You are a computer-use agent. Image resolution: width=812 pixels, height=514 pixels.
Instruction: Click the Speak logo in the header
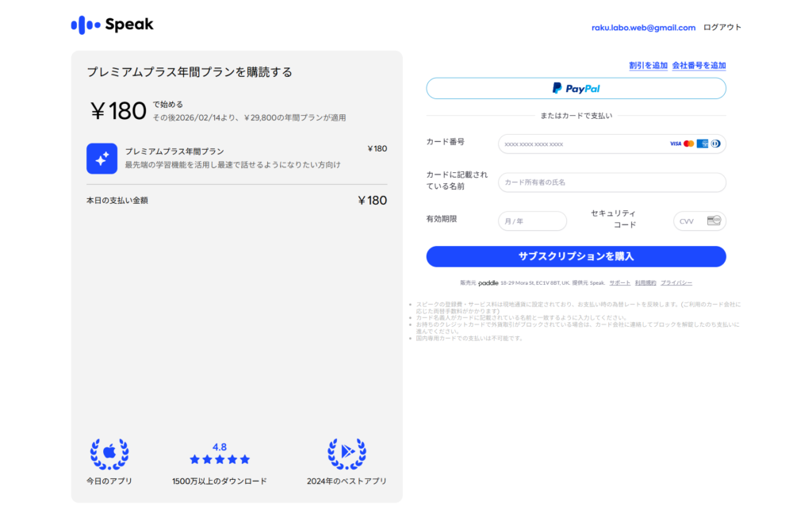[x=112, y=25]
